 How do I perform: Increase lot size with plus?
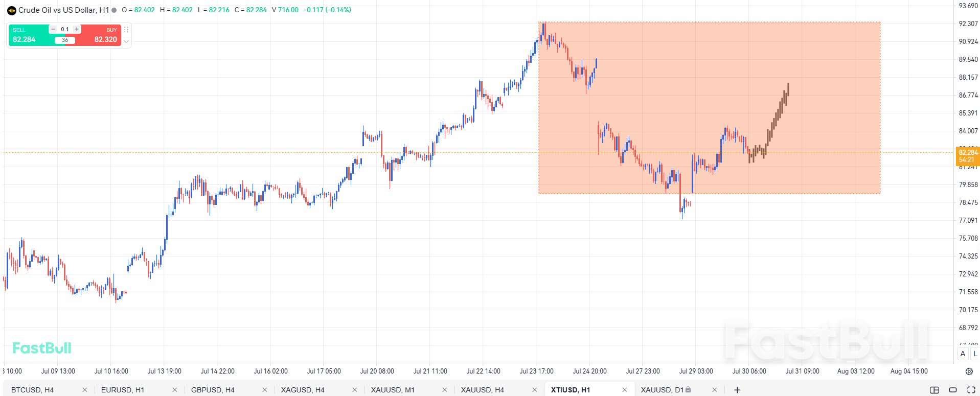tap(77, 29)
